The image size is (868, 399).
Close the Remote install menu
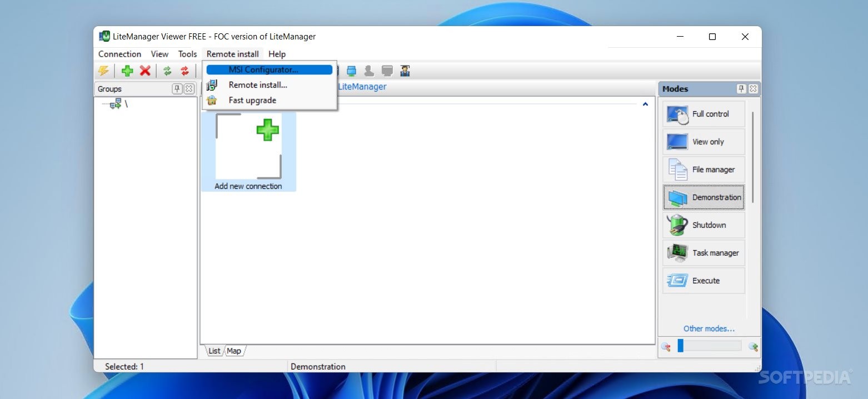click(232, 54)
